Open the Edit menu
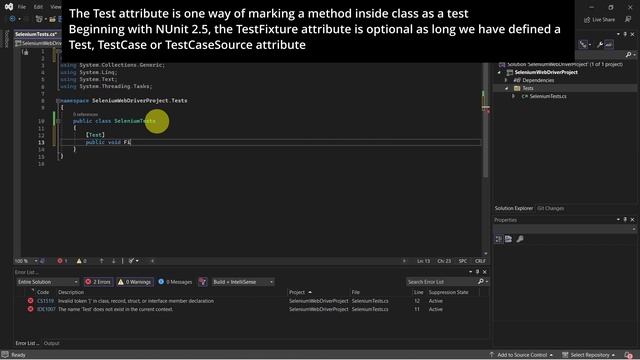640x360 pixels. 38,7
